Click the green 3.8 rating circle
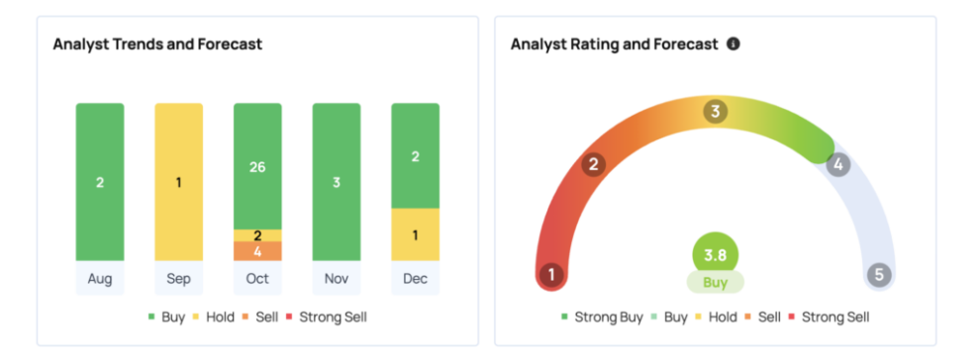Viewport: 980px width, 362px height. tap(716, 254)
